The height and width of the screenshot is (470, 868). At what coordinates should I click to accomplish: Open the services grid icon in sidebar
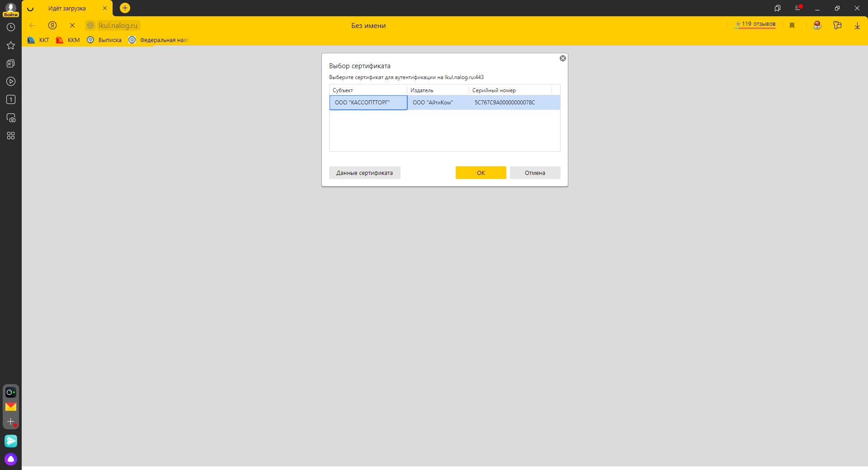11,136
